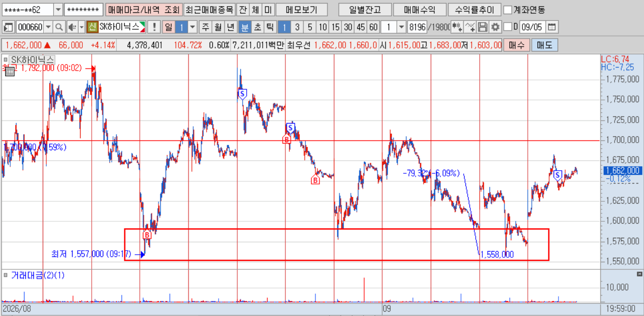
Task: Open the daily period value dropdown
Action: [192, 27]
